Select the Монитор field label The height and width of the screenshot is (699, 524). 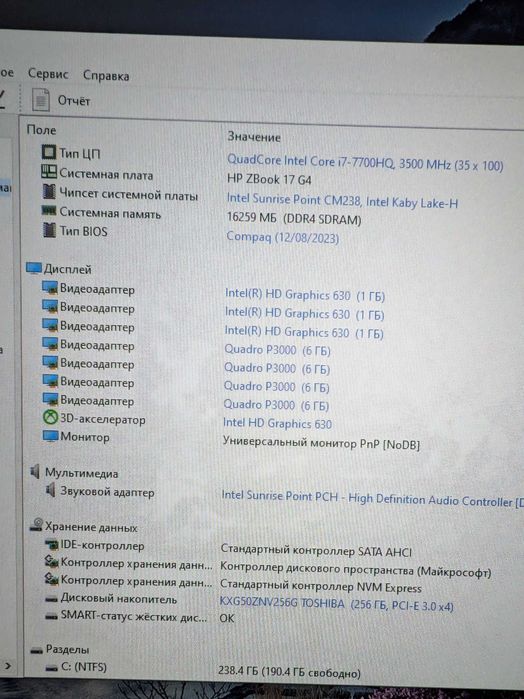[85, 437]
